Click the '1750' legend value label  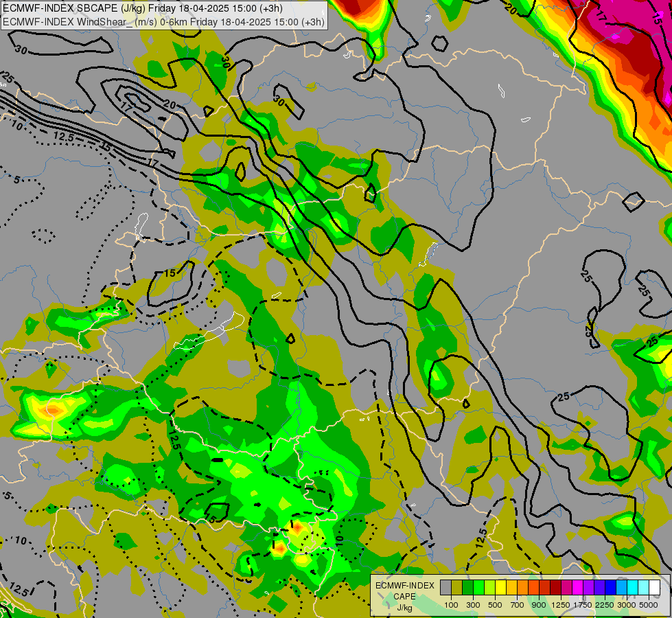pyautogui.click(x=583, y=605)
